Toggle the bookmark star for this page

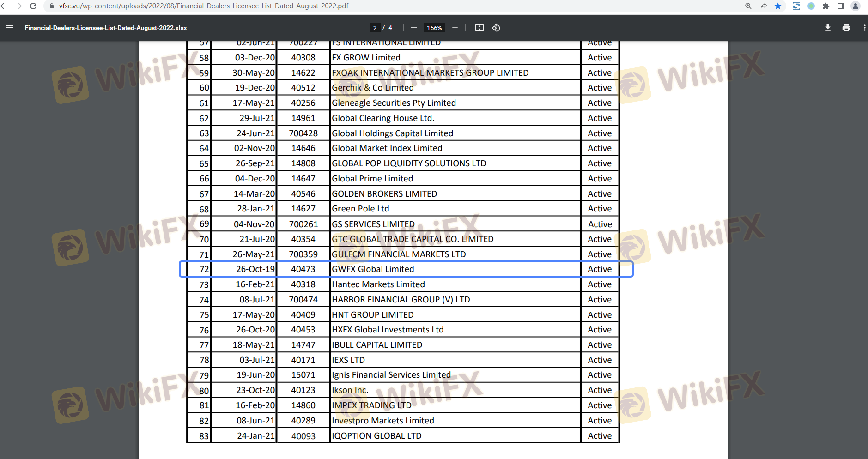click(778, 6)
